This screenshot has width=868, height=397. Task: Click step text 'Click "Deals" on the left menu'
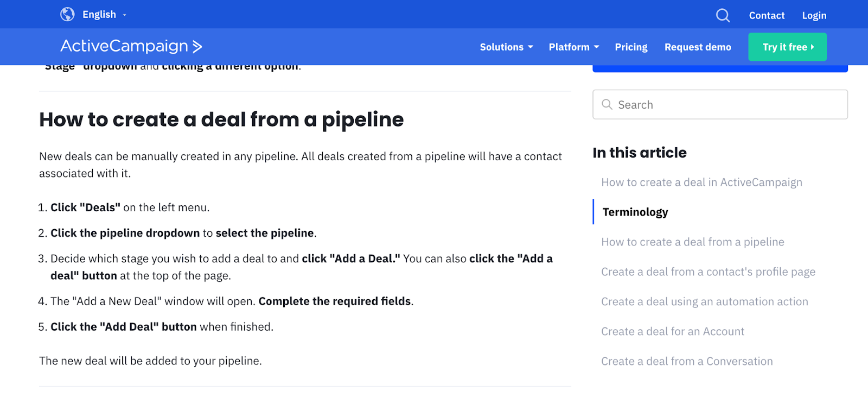(130, 207)
